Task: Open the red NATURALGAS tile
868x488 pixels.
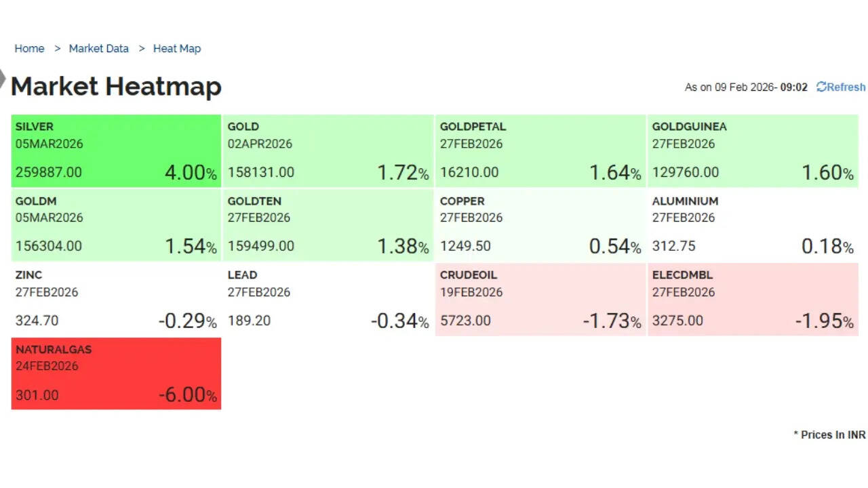Action: click(116, 373)
